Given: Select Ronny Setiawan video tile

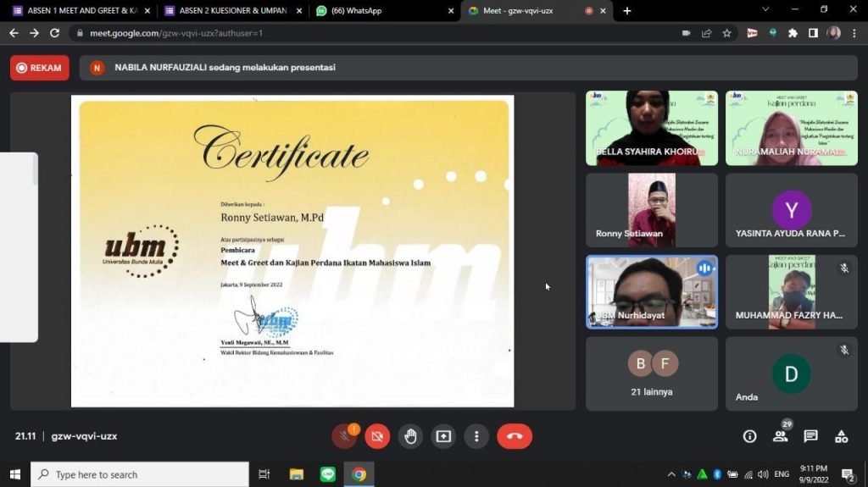Looking at the screenshot, I should [652, 210].
